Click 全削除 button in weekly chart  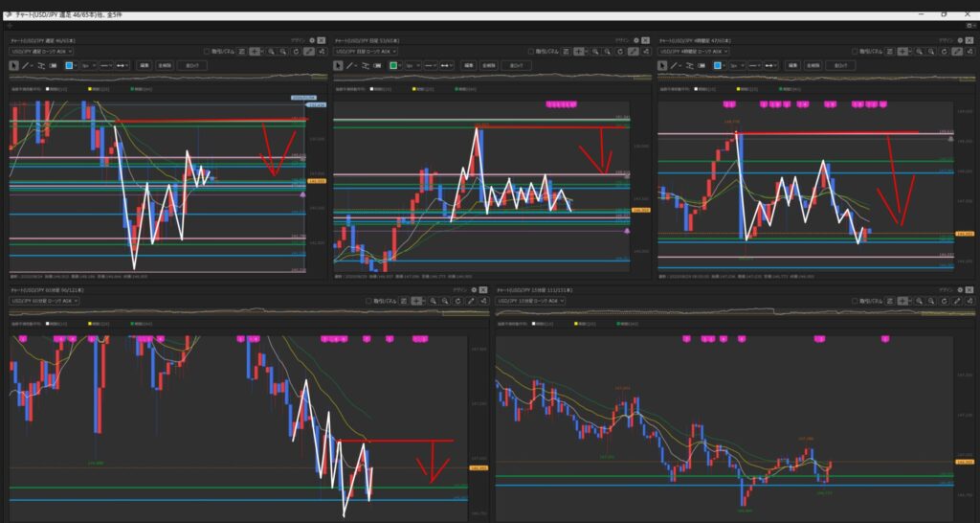tap(165, 65)
